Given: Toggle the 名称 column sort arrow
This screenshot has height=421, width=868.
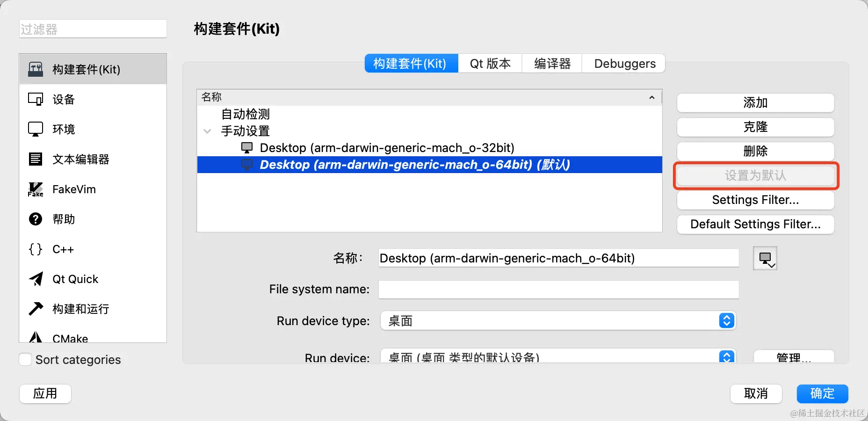Looking at the screenshot, I should [x=652, y=97].
